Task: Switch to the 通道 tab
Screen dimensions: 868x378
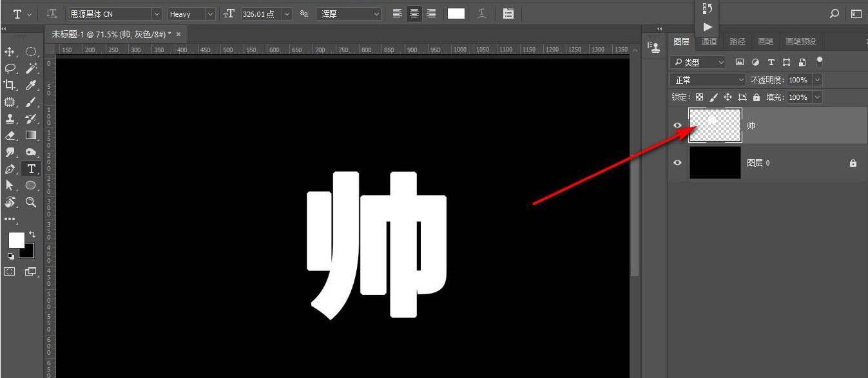Action: tap(708, 41)
